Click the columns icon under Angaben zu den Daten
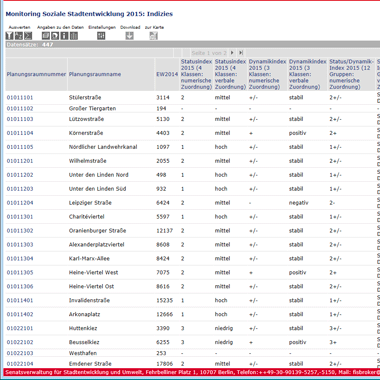380x380 pixels. pyautogui.click(x=74, y=36)
